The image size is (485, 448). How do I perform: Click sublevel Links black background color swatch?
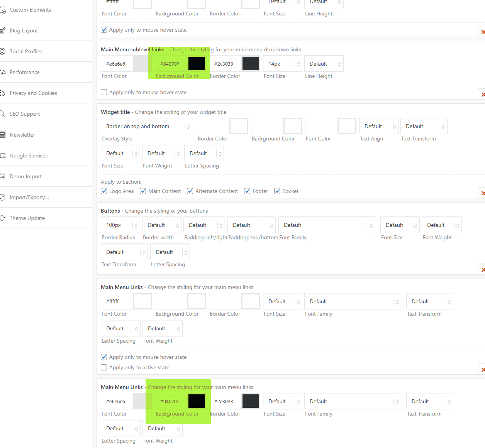click(x=197, y=64)
